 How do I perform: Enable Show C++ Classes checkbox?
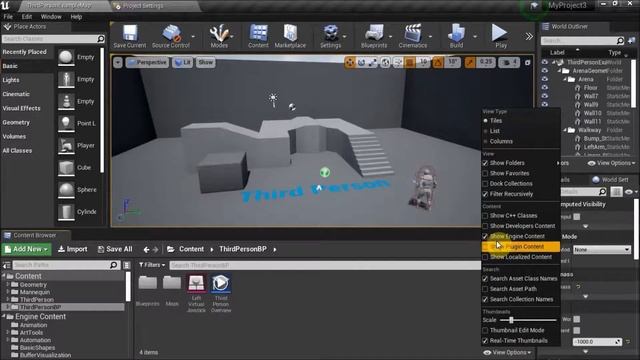tap(485, 216)
